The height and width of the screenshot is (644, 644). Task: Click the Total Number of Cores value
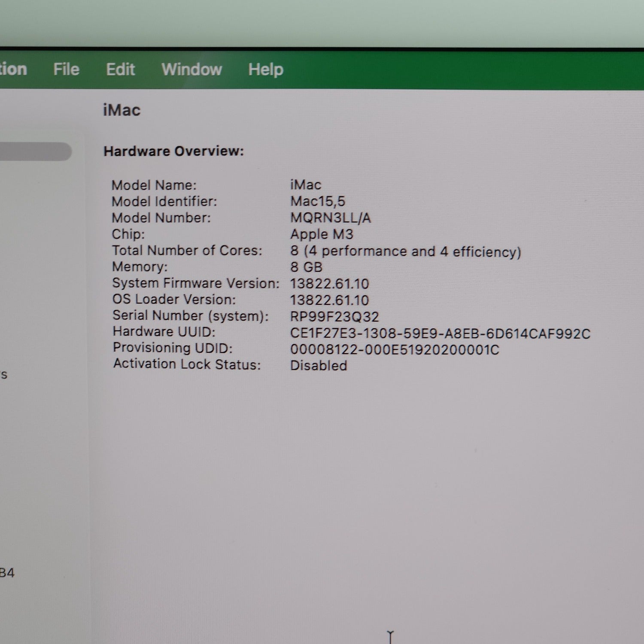405,251
